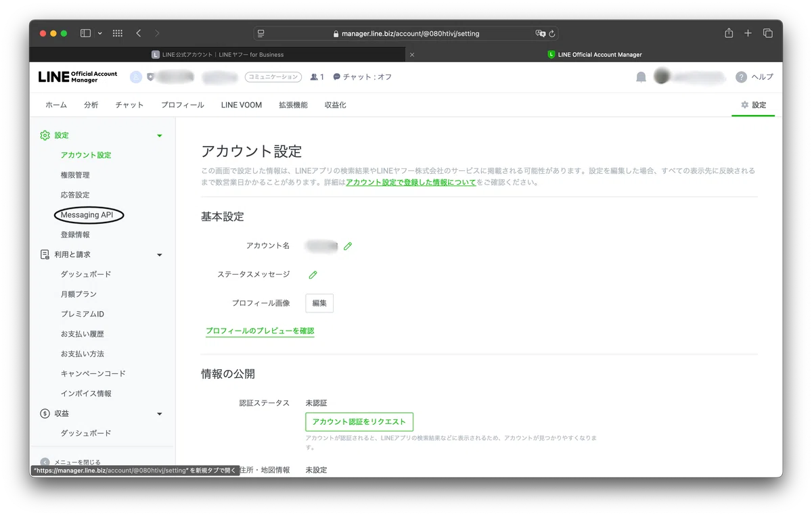Click the page translate icon in address bar

540,33
